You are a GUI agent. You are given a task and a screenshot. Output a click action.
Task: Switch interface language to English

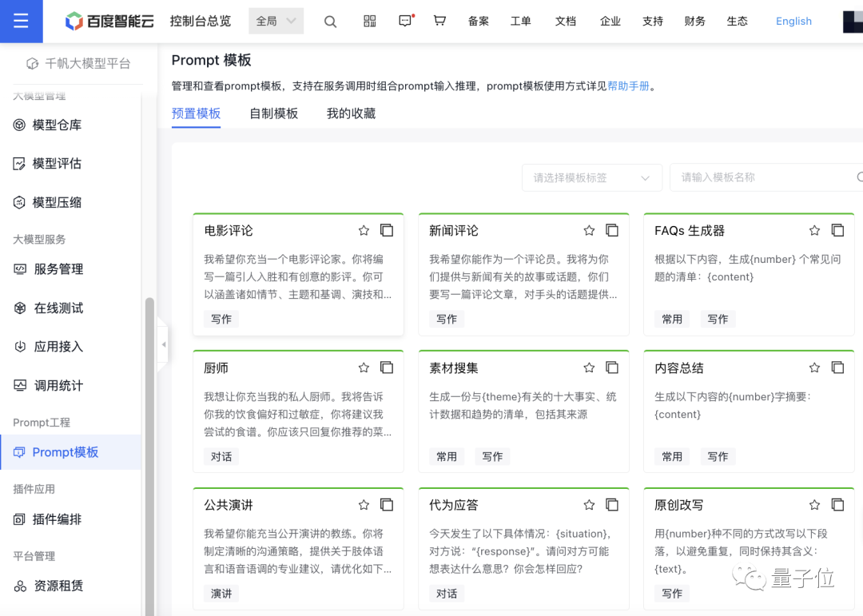[x=793, y=22]
